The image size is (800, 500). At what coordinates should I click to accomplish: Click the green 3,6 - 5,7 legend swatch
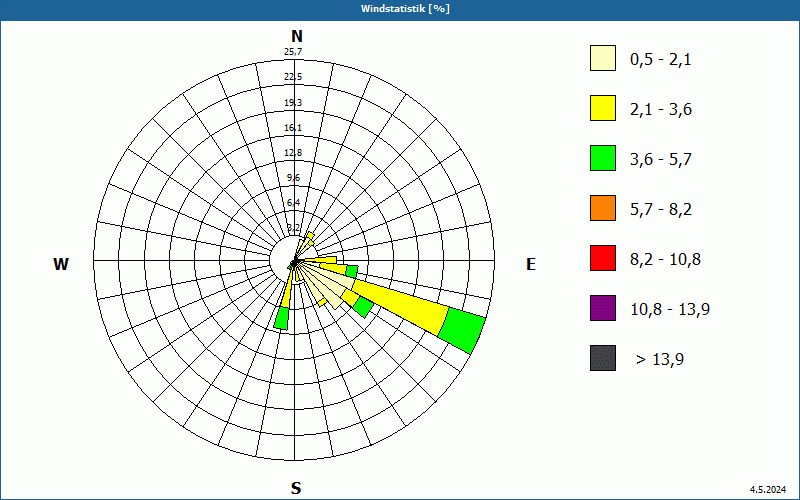603,158
